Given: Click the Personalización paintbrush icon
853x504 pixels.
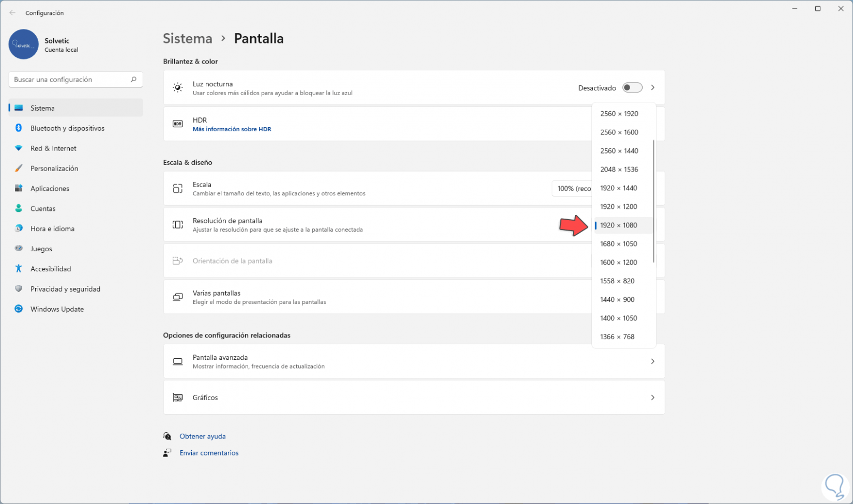Looking at the screenshot, I should [19, 169].
